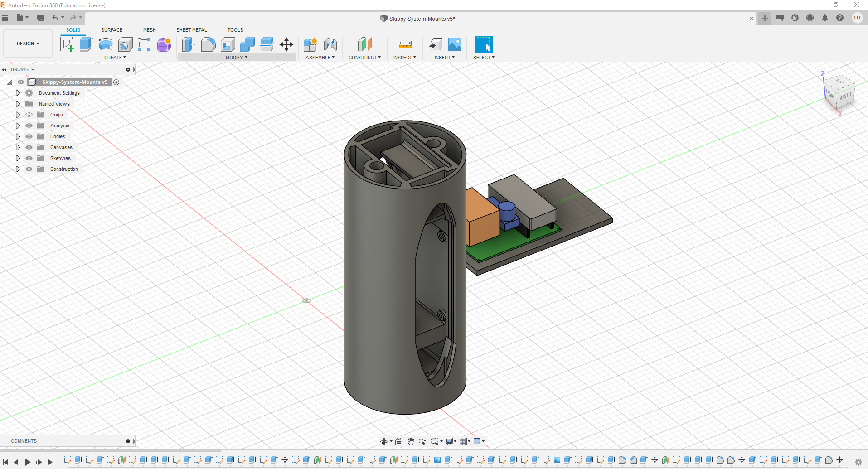The image size is (868, 469).
Task: Hide the Bodies folder
Action: [29, 136]
